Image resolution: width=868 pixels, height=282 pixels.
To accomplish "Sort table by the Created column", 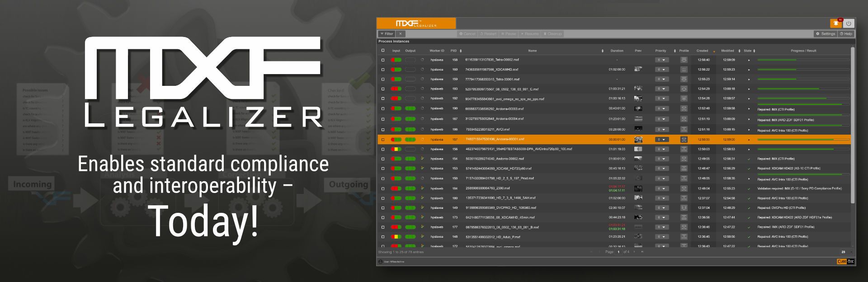I will (x=702, y=51).
